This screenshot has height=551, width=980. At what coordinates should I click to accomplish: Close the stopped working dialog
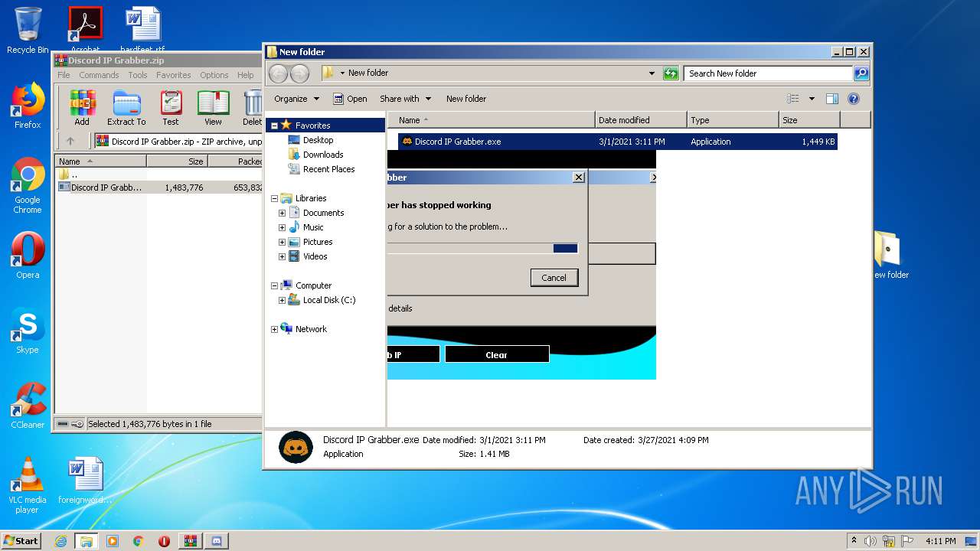point(579,178)
